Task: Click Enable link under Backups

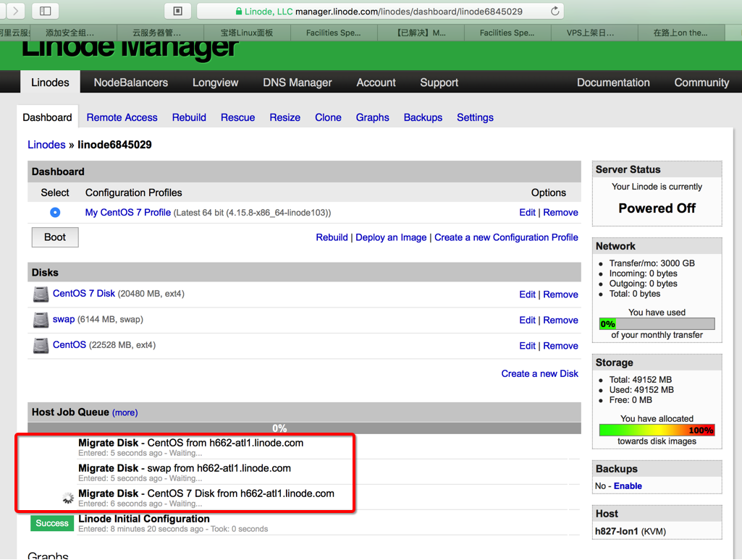Action: [x=628, y=485]
